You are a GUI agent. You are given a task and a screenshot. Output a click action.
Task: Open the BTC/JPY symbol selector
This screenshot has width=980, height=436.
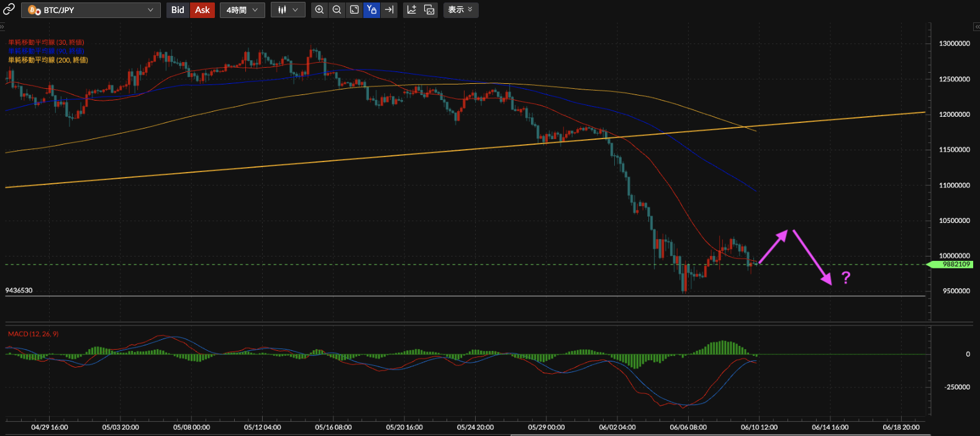91,10
